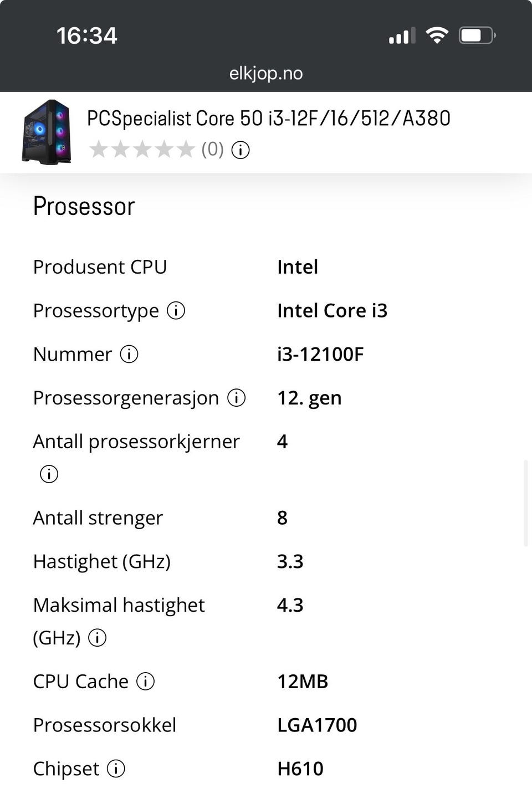Screen dimensions: 532x804
Task: Tap the info icon beside Nummer
Action: pyautogui.click(x=129, y=354)
